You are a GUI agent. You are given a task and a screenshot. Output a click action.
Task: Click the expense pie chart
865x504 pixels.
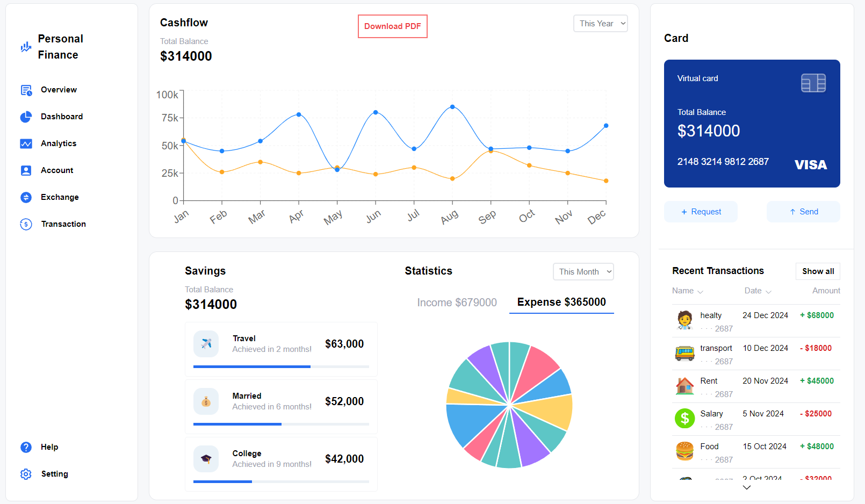point(509,405)
